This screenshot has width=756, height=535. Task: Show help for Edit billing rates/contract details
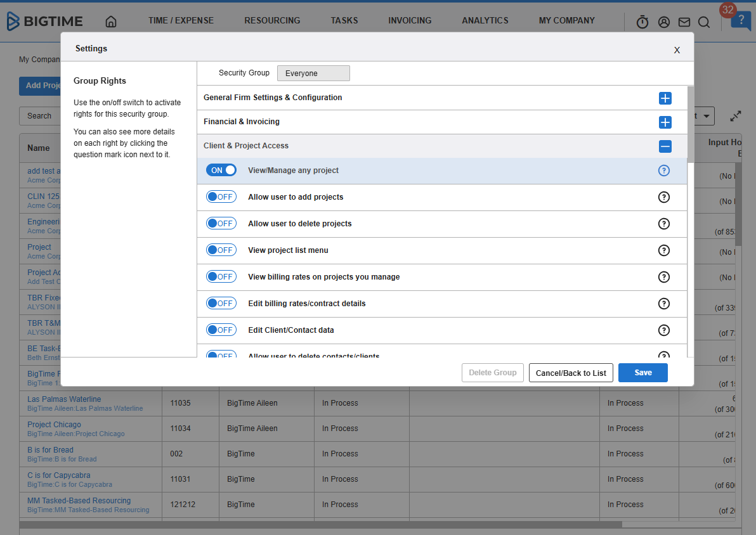(664, 304)
